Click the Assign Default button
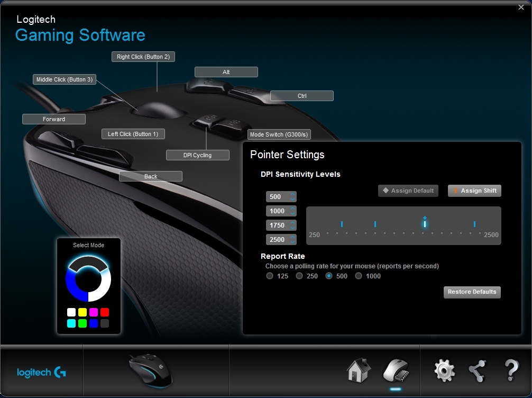532x398 pixels. click(x=408, y=191)
